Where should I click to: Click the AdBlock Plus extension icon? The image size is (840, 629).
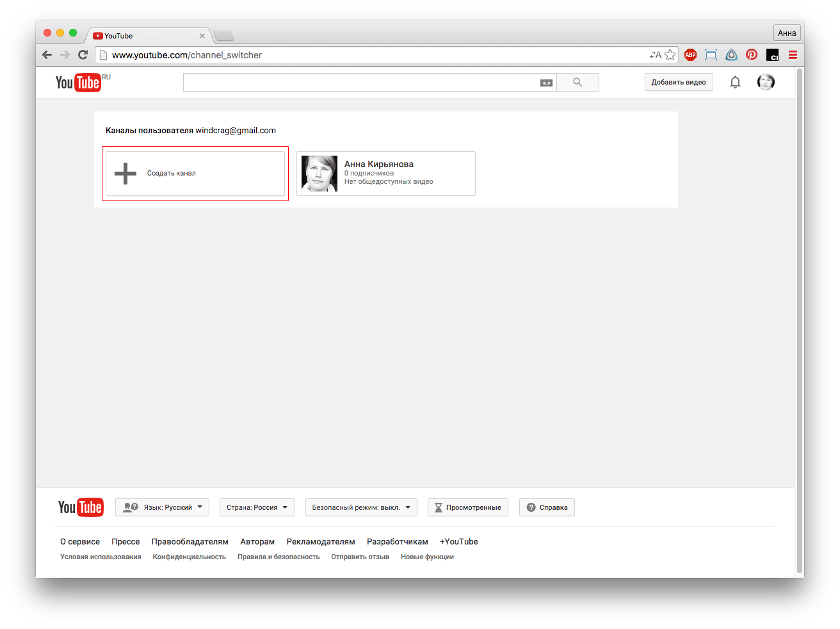coord(690,55)
